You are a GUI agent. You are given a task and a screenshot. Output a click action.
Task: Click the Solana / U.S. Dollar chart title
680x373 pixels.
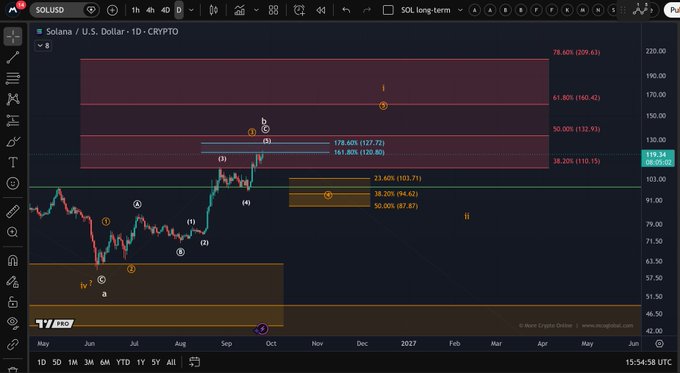pos(112,32)
